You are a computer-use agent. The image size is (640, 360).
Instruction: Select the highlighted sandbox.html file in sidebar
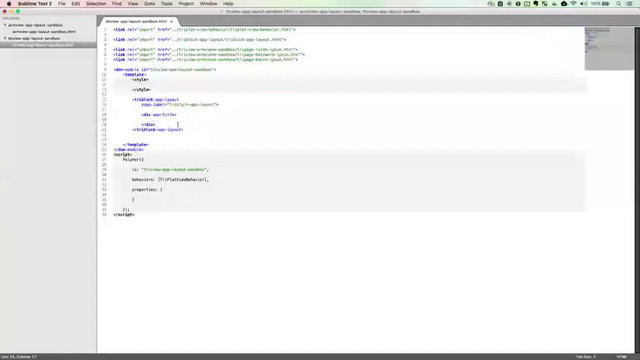coord(43,45)
